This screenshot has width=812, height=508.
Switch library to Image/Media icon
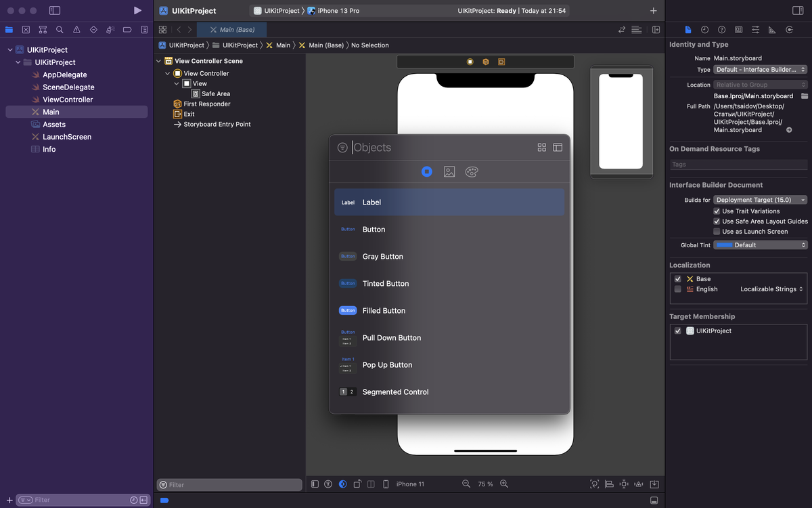pyautogui.click(x=449, y=172)
